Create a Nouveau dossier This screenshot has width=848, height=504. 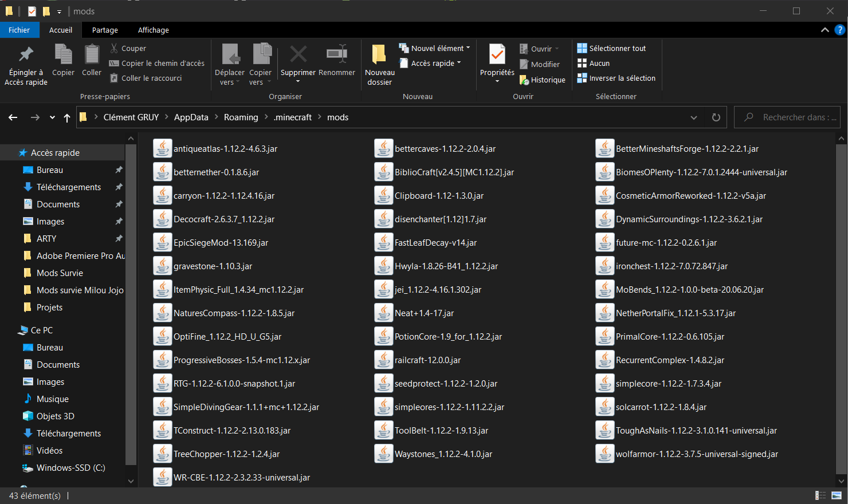click(379, 65)
